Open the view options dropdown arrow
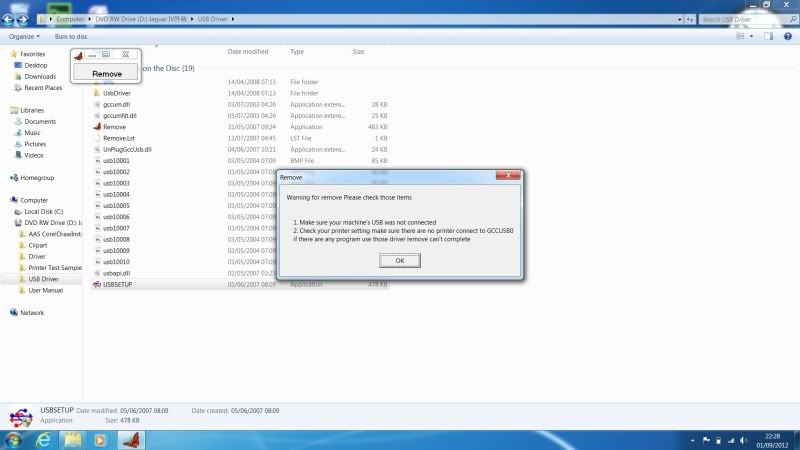 (751, 36)
